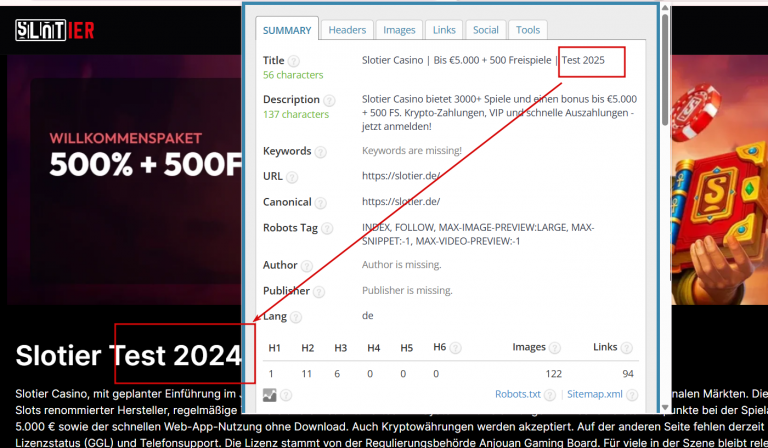Click the help icon next to Title
This screenshot has width=768, height=448.
293,61
